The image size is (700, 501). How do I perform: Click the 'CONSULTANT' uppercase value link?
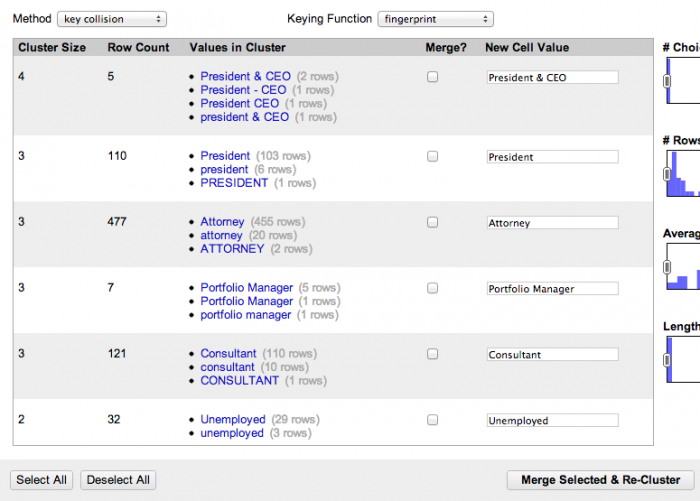click(239, 380)
